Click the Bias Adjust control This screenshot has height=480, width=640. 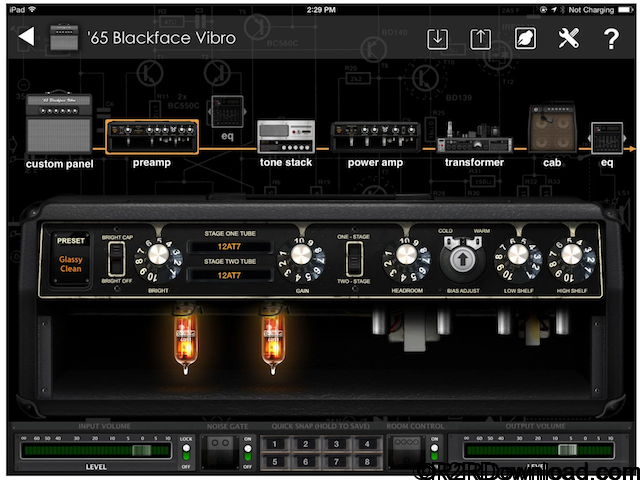[x=462, y=260]
